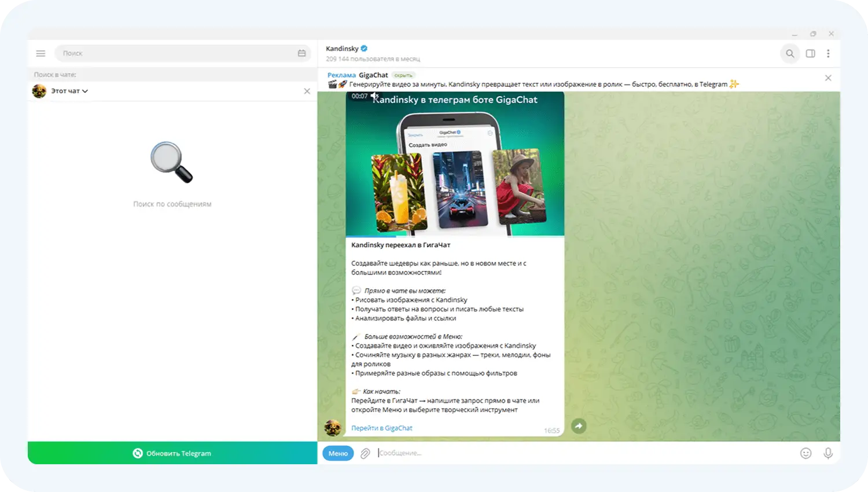Expand the "Этот чат" search scope dropdown
Image resolution: width=868 pixels, height=492 pixels.
[69, 91]
